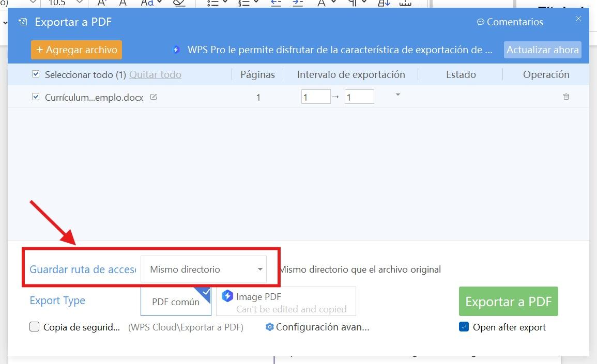The height and width of the screenshot is (364, 597).
Task: Select Image PDF export type
Action: 286,302
